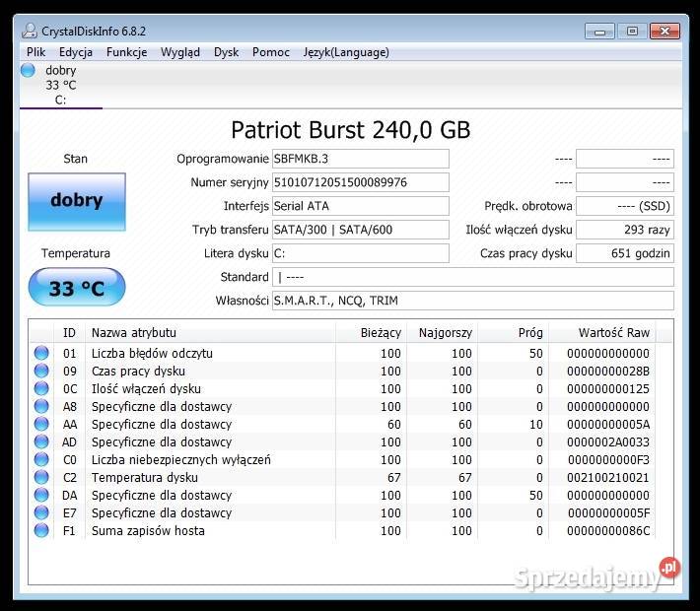Open the Plik menu
Image resolution: width=700 pixels, height=611 pixels.
tap(36, 52)
